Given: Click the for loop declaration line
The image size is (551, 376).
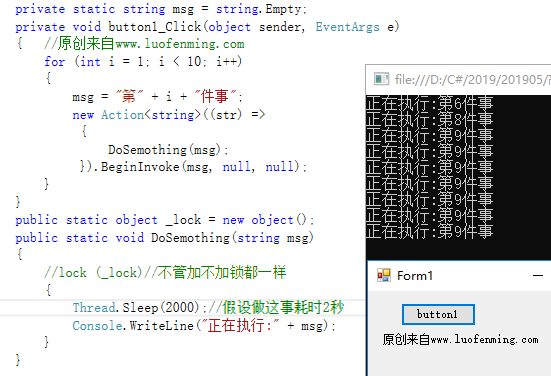Looking at the screenshot, I should point(143,61).
